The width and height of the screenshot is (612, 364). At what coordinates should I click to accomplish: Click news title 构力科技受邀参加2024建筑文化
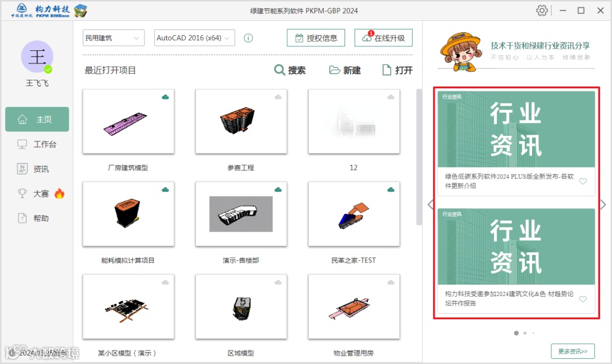[x=509, y=298]
